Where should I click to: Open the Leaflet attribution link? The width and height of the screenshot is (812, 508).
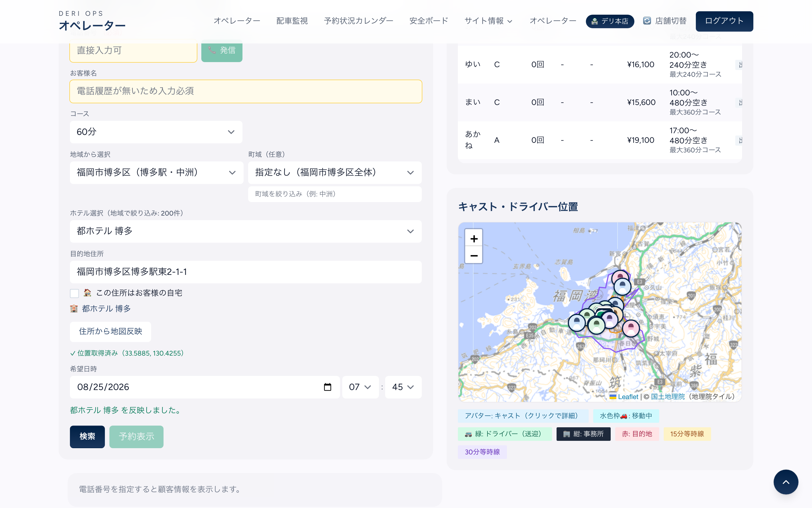point(628,397)
